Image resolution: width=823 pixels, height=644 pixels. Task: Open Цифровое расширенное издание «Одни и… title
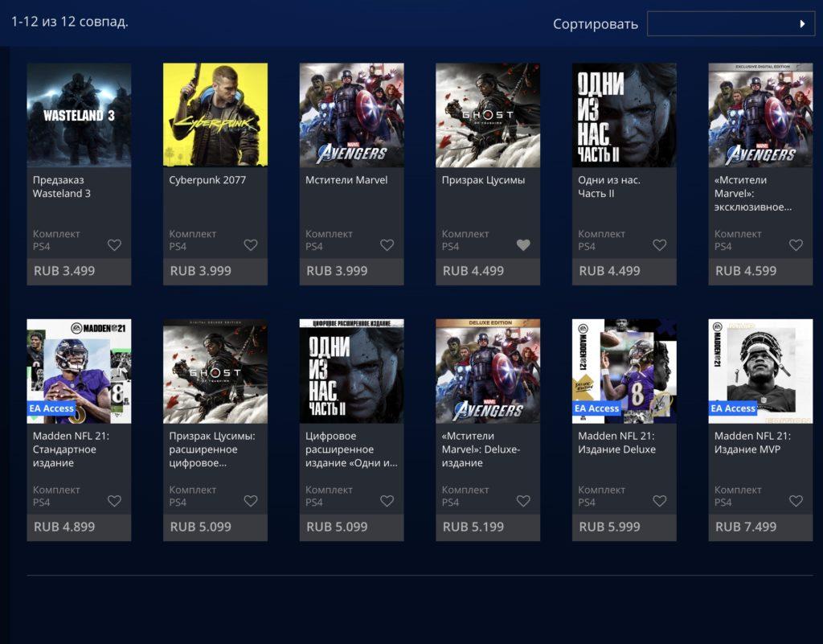point(352,449)
